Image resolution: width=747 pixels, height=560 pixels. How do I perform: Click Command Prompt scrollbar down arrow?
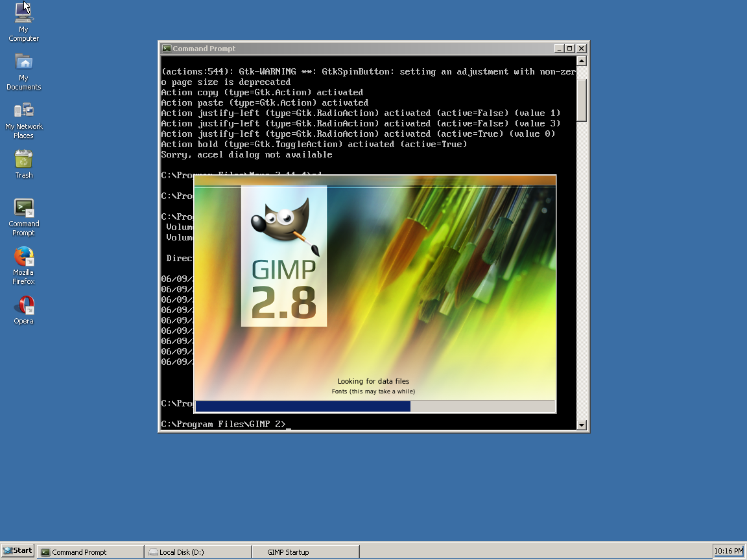(x=581, y=425)
